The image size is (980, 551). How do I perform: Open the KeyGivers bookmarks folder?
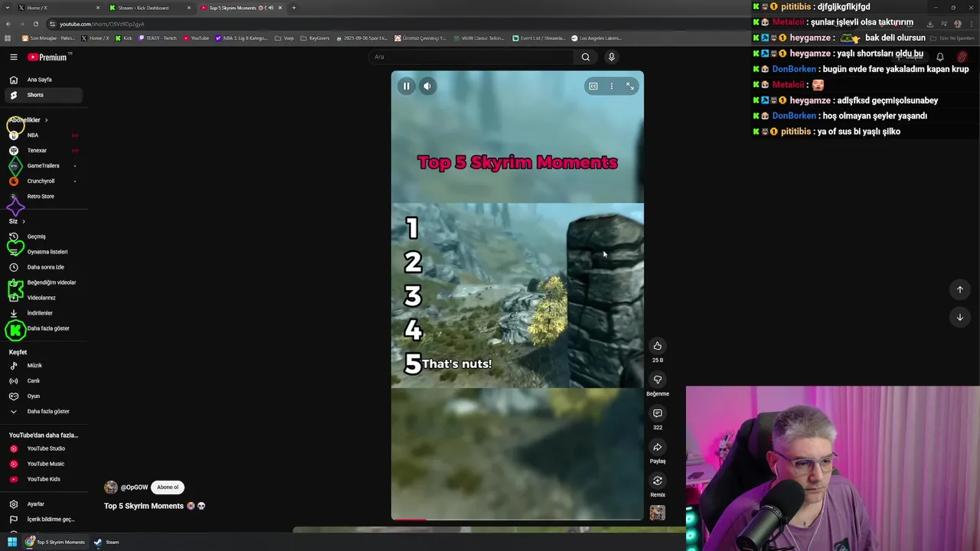(x=315, y=38)
